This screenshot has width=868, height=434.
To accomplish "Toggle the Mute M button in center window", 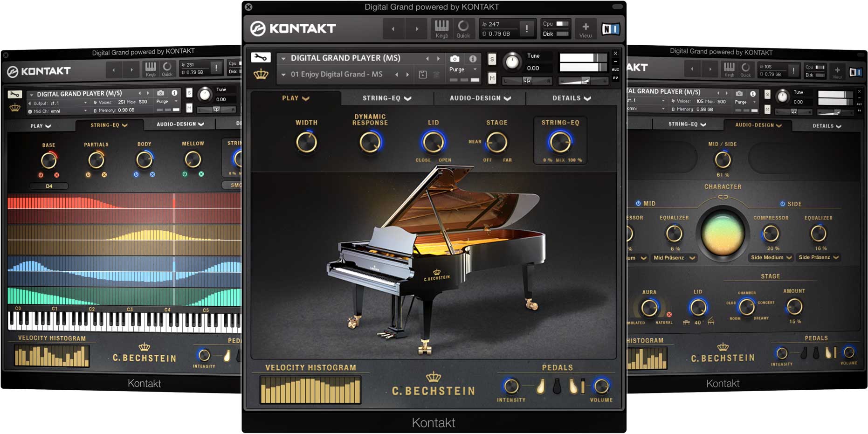I will coord(492,78).
